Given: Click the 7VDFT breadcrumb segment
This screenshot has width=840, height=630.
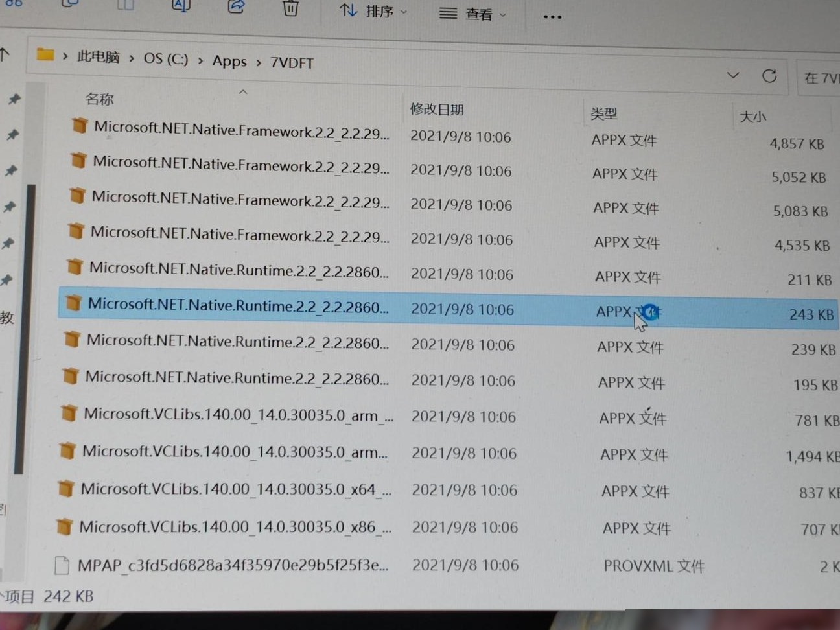Looking at the screenshot, I should tap(292, 63).
